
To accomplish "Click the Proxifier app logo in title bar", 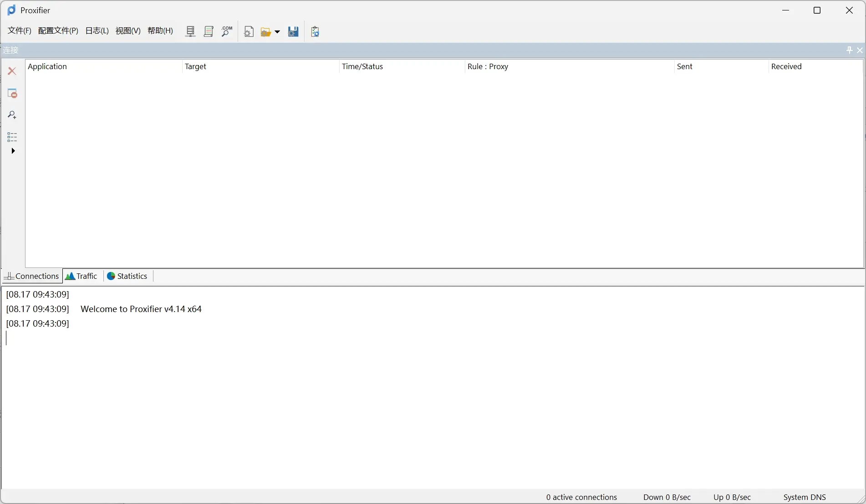I will [11, 10].
